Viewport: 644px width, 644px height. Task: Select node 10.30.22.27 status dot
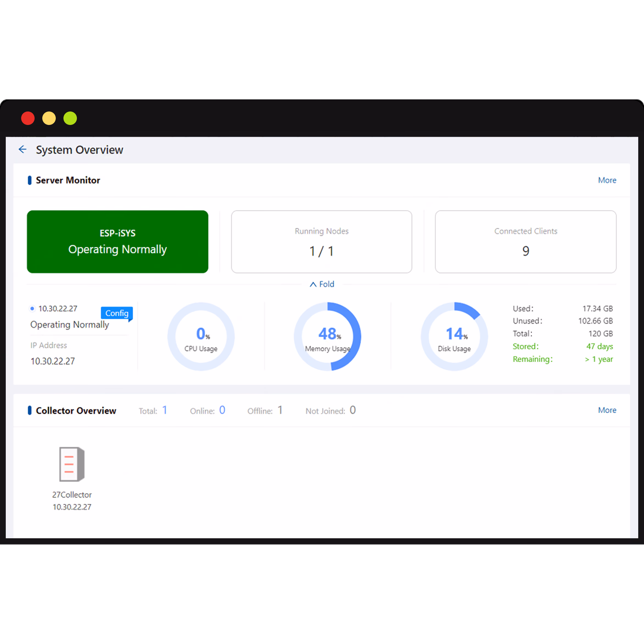point(32,308)
